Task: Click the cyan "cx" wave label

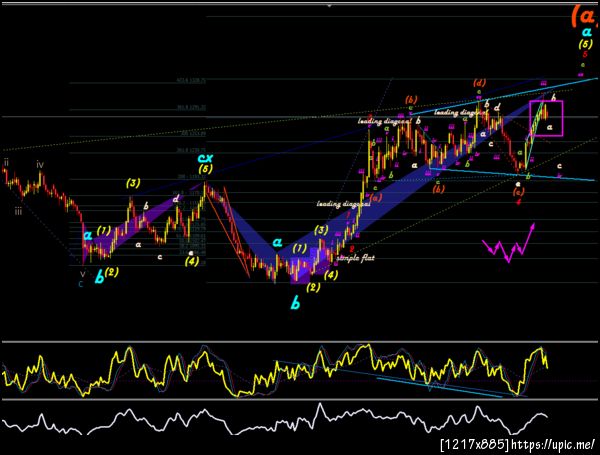Action: (x=205, y=157)
